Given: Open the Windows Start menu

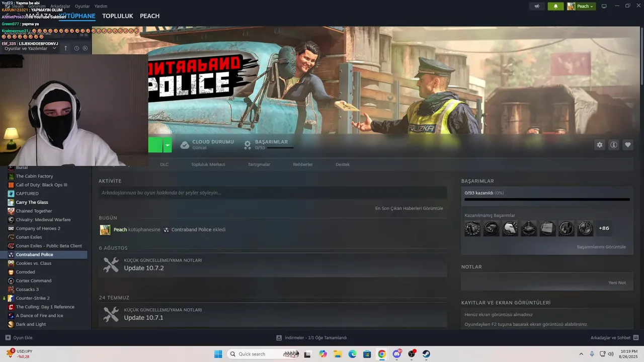Looking at the screenshot, I should (218, 354).
